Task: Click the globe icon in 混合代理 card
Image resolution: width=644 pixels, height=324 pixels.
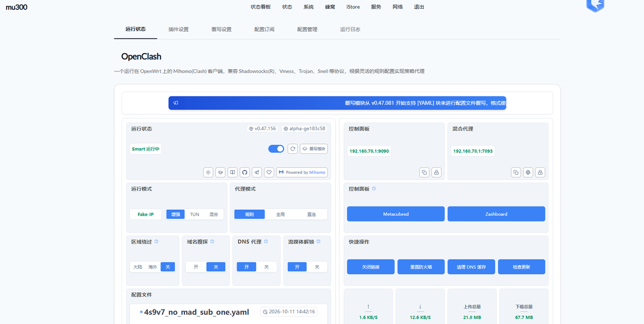Action: coord(528,172)
